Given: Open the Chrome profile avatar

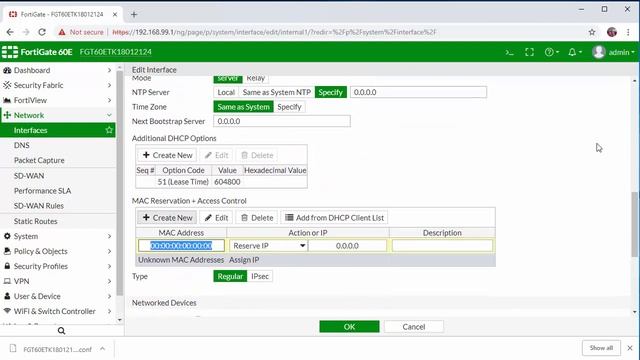Looking at the screenshot, I should click(611, 32).
